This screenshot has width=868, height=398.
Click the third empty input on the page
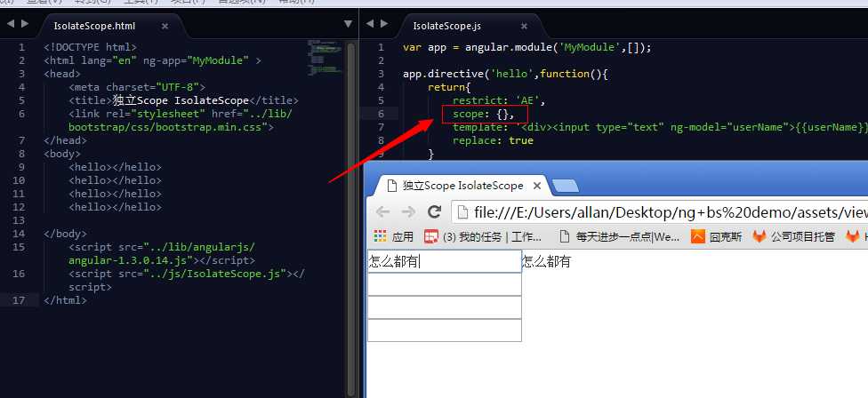(x=445, y=307)
